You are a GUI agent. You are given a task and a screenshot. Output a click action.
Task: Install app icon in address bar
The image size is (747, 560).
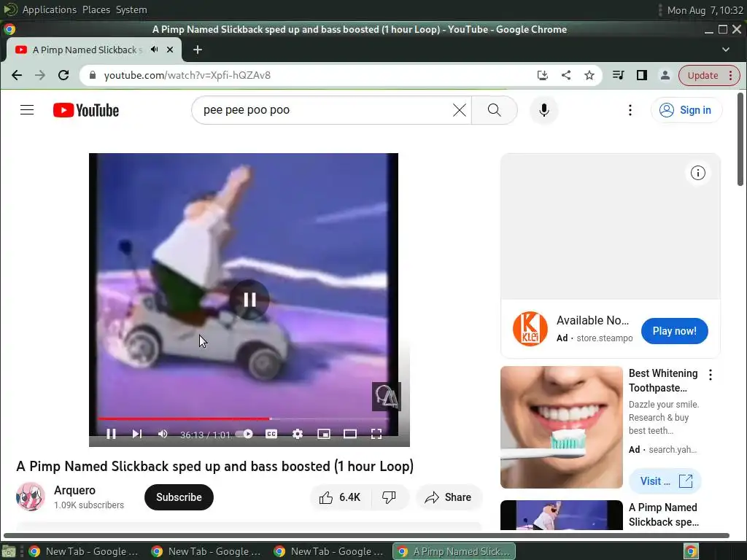542,75
